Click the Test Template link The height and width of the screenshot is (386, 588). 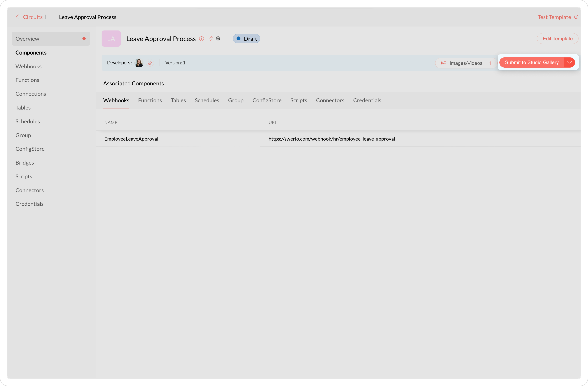coord(554,17)
